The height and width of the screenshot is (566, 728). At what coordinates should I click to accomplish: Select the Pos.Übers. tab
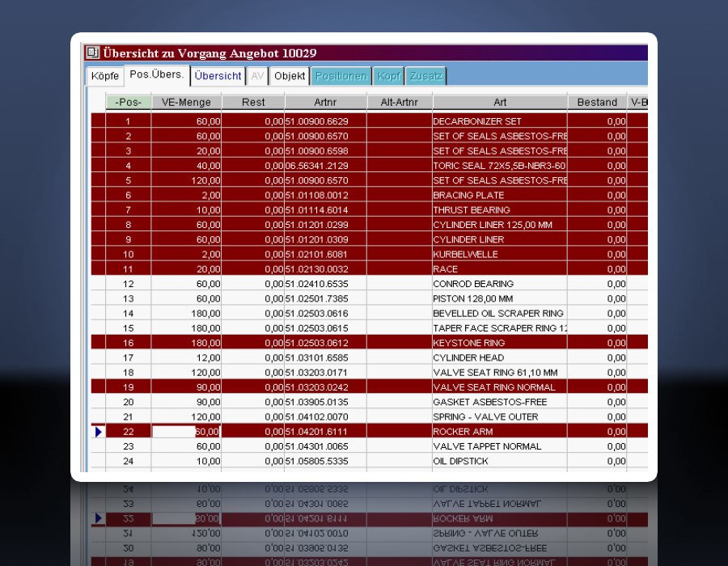coord(157,74)
